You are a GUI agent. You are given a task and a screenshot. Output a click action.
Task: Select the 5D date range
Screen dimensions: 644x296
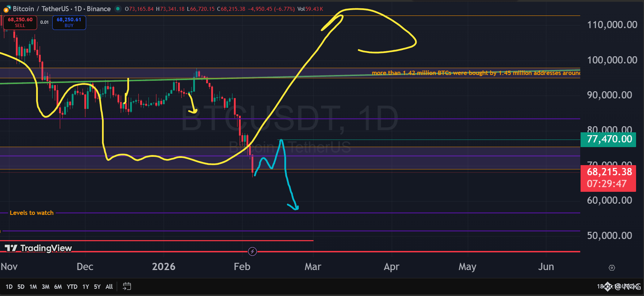[21, 287]
